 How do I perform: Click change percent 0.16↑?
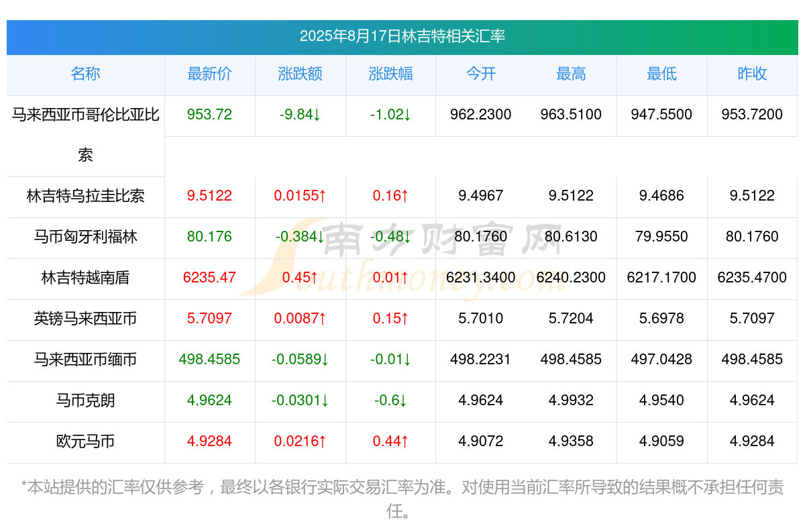pos(390,196)
